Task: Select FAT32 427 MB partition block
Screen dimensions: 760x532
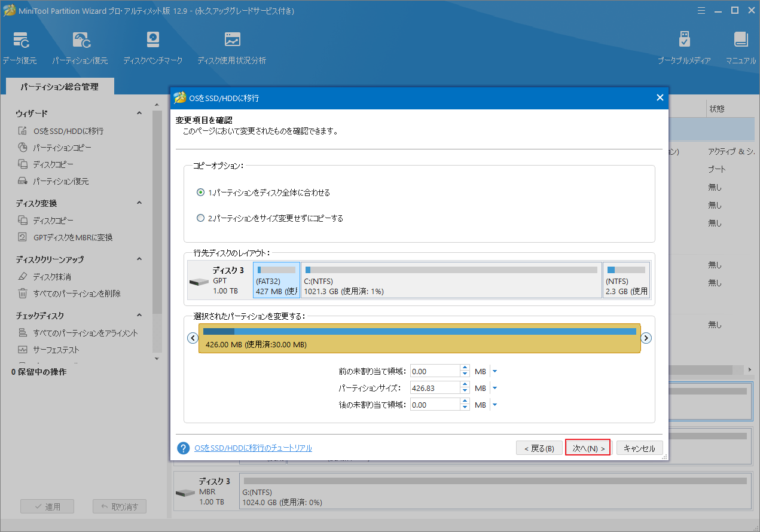Action: coord(276,280)
